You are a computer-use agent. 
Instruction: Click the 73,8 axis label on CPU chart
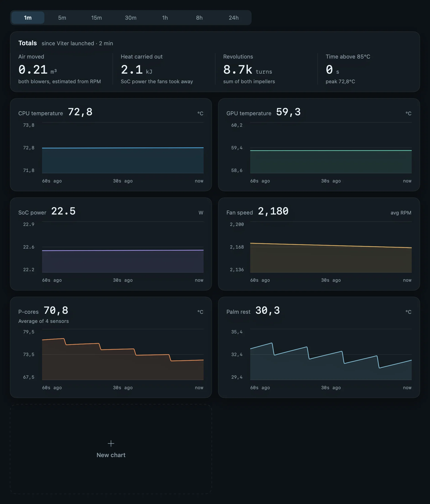coord(29,125)
